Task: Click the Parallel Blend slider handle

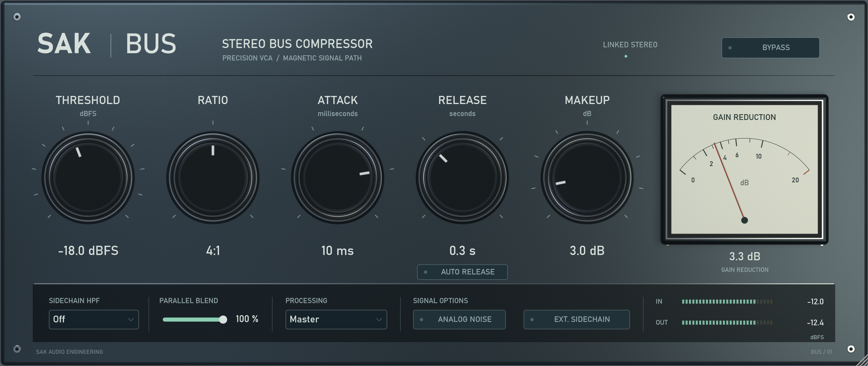Action: [223, 319]
